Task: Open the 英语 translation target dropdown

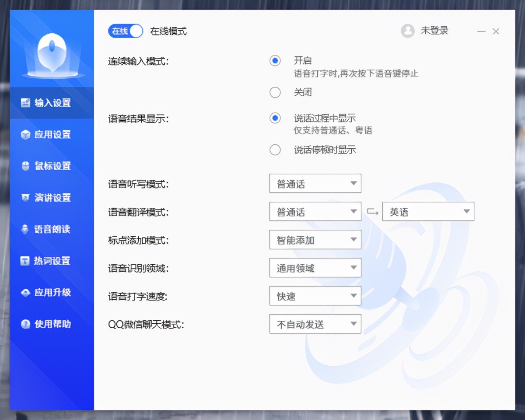Action: coord(428,211)
